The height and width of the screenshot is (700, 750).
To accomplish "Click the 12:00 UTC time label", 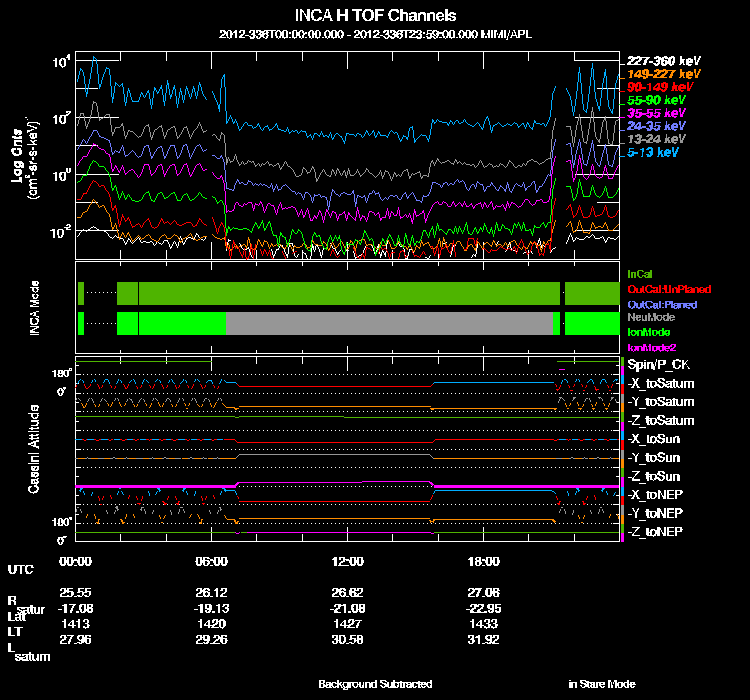I will click(x=348, y=561).
